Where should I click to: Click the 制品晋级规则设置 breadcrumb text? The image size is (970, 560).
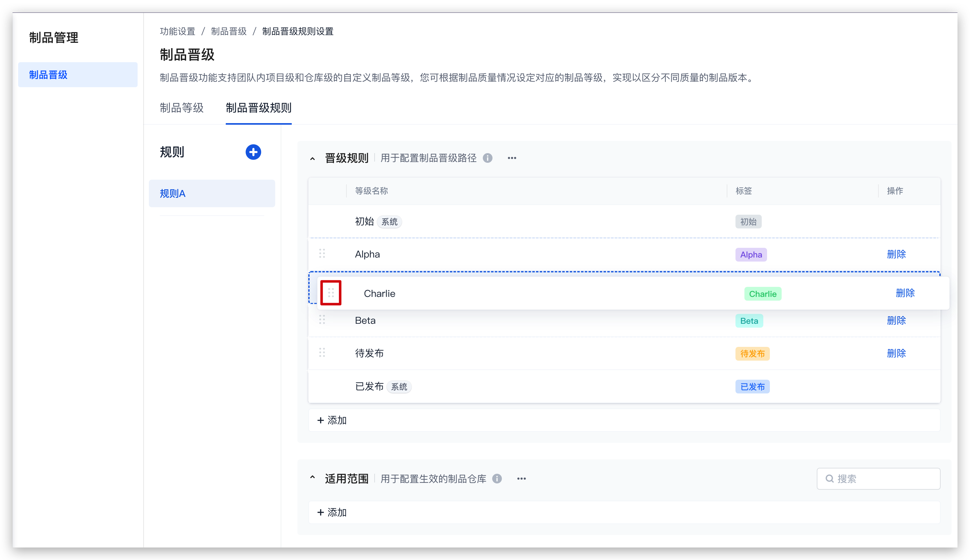(298, 32)
